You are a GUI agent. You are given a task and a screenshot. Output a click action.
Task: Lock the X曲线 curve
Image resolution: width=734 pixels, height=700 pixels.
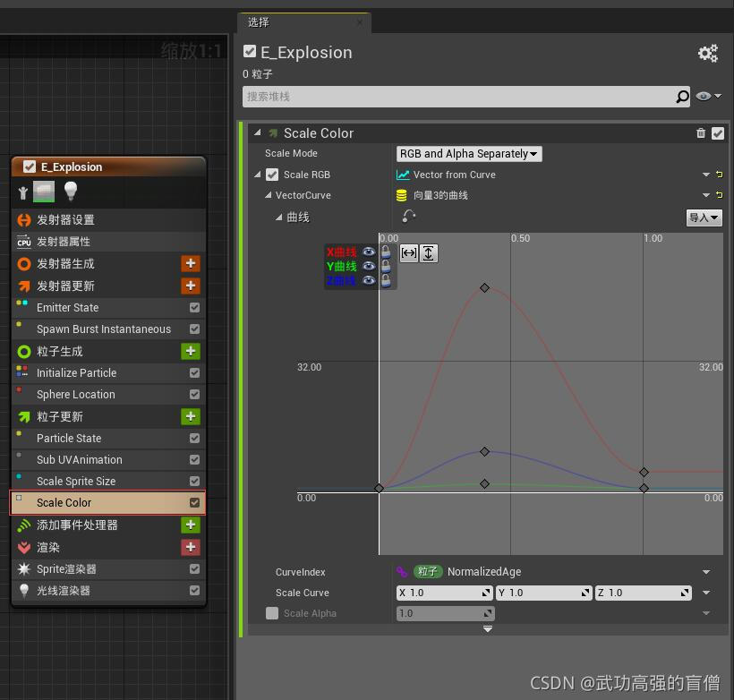[x=386, y=252]
